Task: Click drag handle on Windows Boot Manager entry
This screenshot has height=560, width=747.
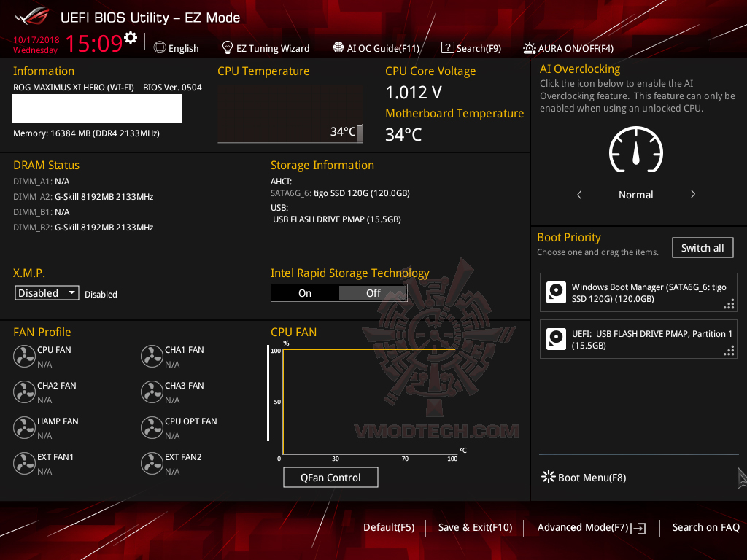Action: point(729,304)
